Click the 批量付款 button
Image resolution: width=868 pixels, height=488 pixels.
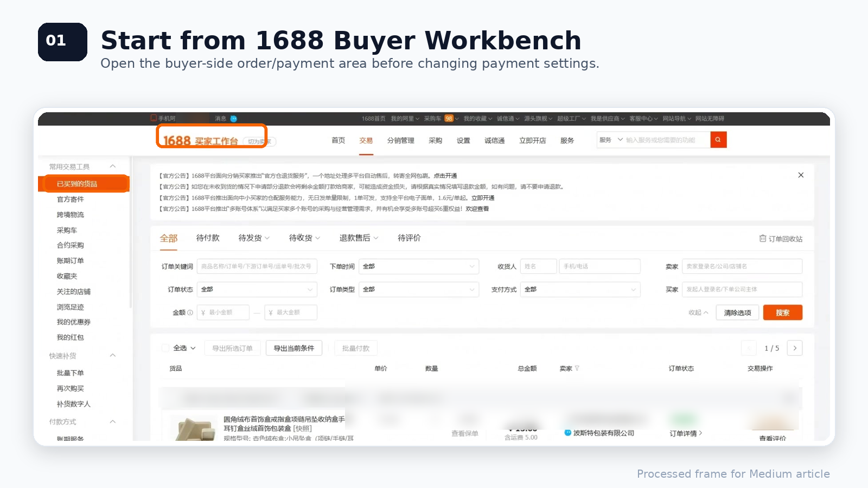(x=356, y=348)
